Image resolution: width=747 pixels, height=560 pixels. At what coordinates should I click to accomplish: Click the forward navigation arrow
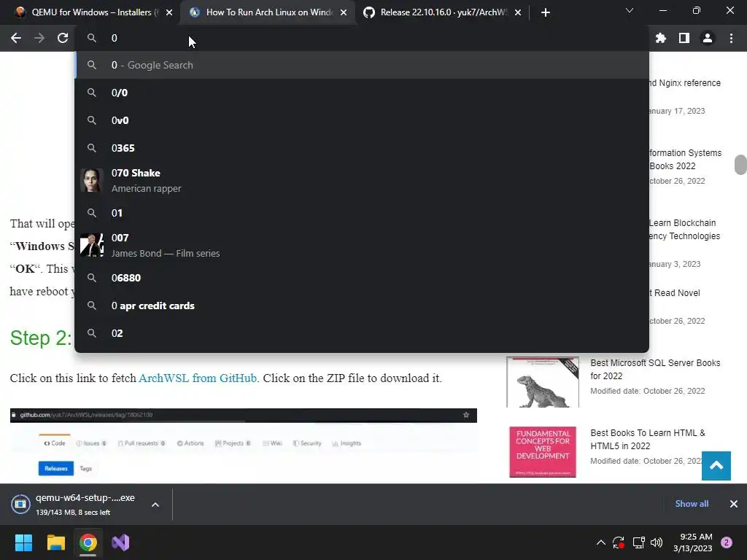point(39,38)
